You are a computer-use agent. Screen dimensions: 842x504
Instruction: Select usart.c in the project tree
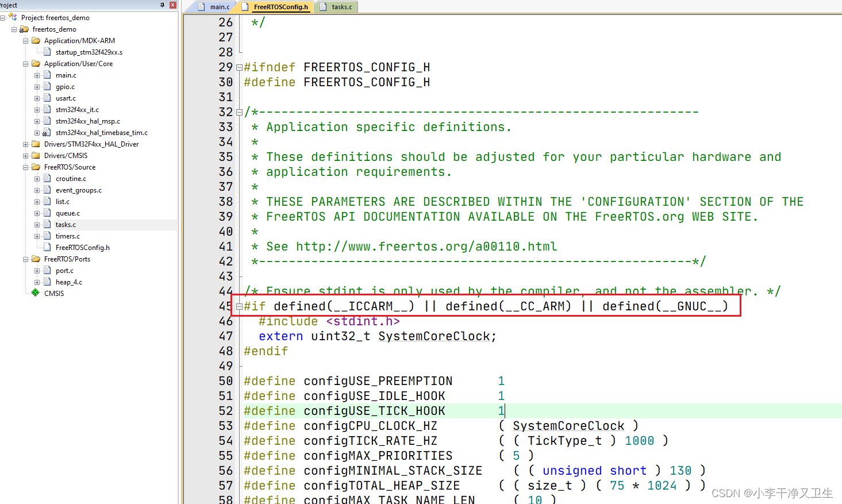coord(66,98)
